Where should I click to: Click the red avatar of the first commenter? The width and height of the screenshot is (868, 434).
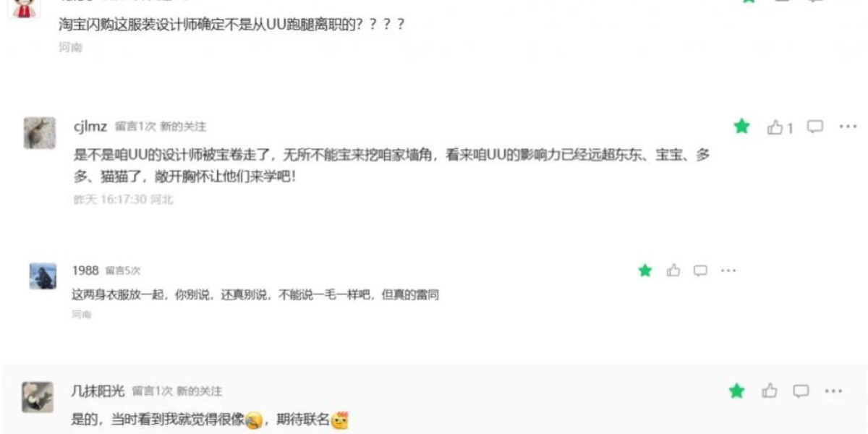tap(25, 8)
